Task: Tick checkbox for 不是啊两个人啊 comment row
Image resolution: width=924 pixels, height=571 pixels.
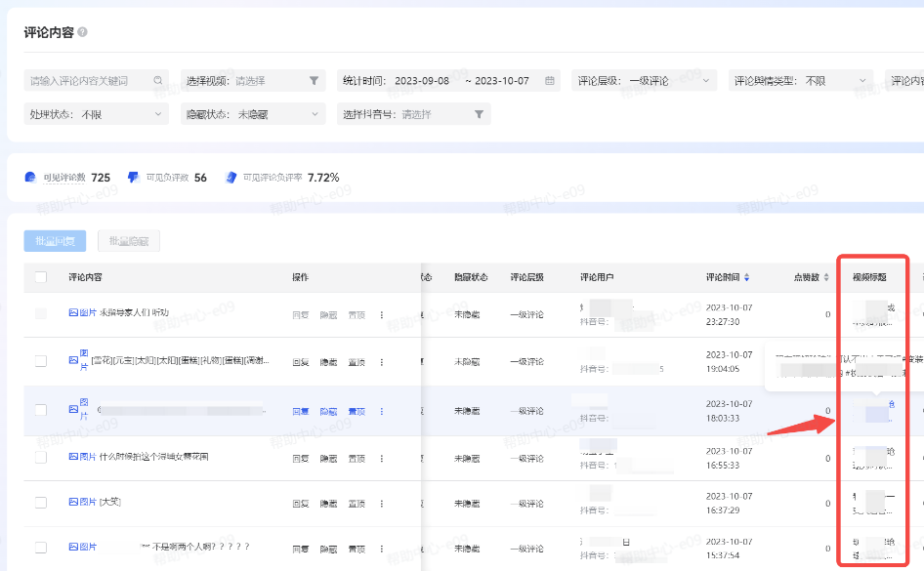Action: pyautogui.click(x=41, y=548)
